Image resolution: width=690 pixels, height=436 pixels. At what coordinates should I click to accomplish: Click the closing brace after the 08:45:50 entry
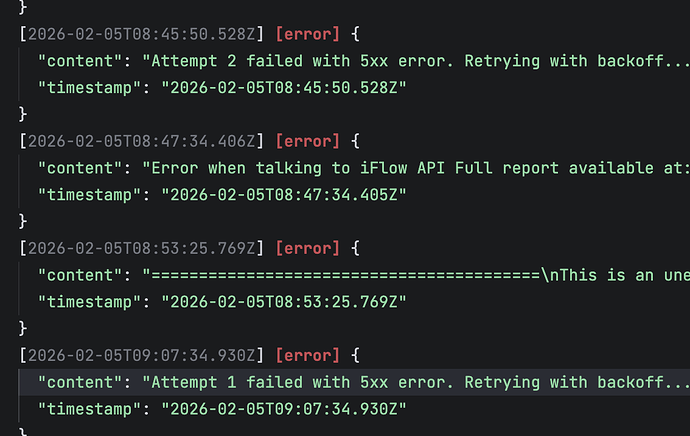pos(24,114)
